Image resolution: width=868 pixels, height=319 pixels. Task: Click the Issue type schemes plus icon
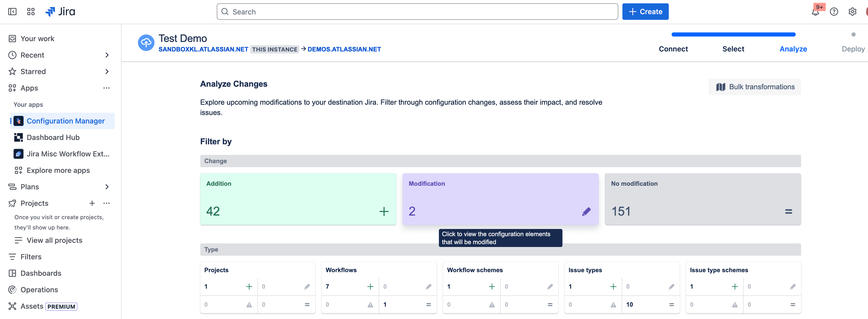coord(735,287)
